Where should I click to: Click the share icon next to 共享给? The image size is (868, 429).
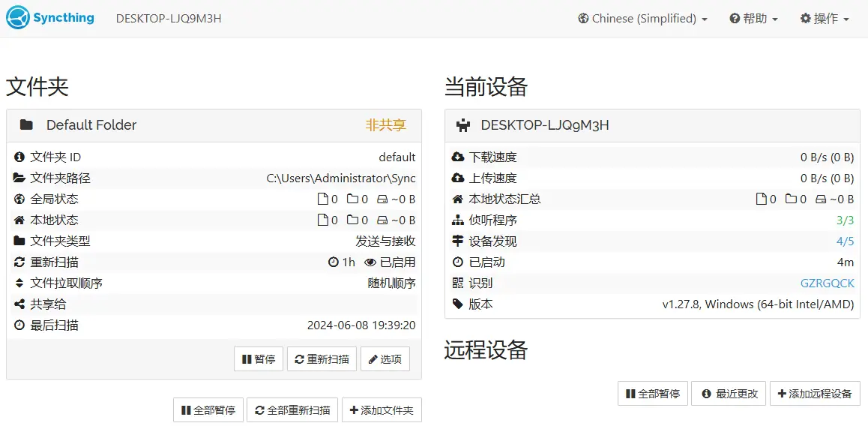click(x=19, y=304)
